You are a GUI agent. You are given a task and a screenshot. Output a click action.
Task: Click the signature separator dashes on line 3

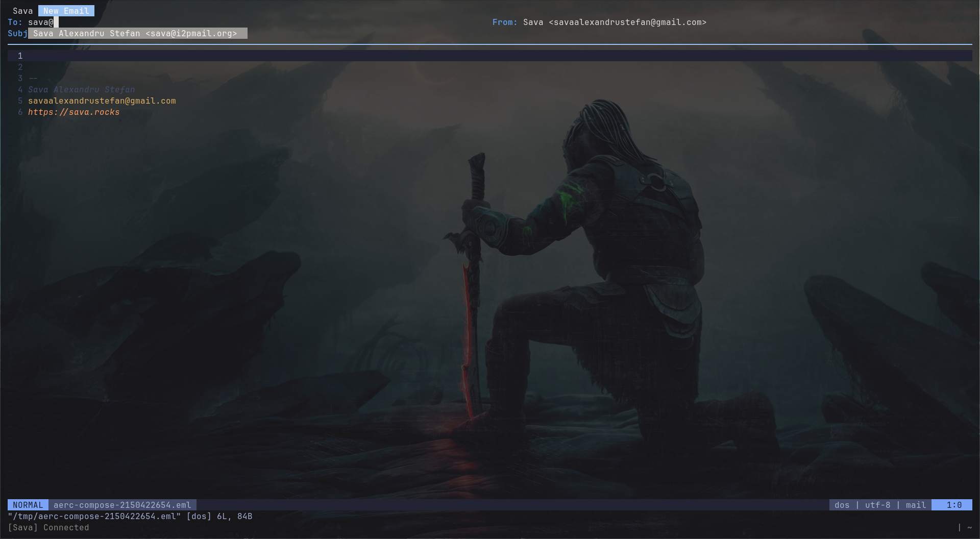coord(33,78)
